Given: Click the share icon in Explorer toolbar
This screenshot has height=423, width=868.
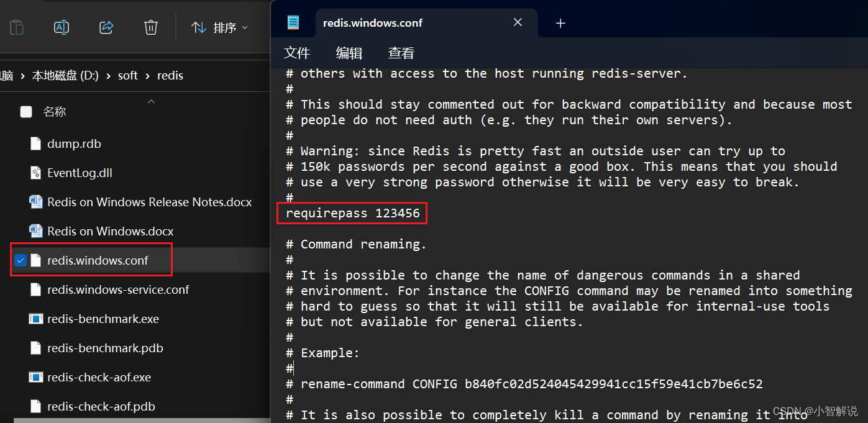Looking at the screenshot, I should click(106, 27).
